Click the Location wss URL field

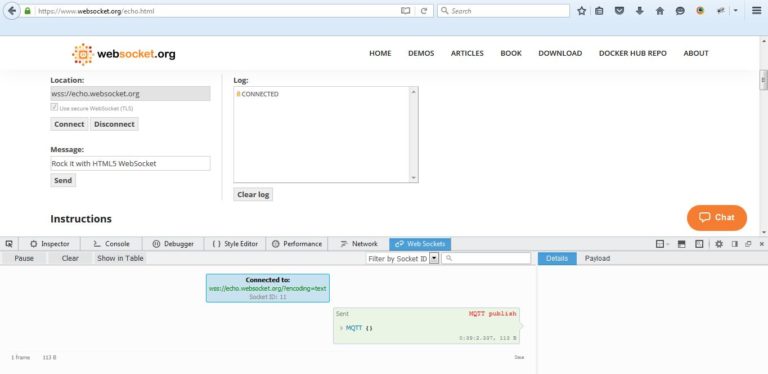[130, 94]
